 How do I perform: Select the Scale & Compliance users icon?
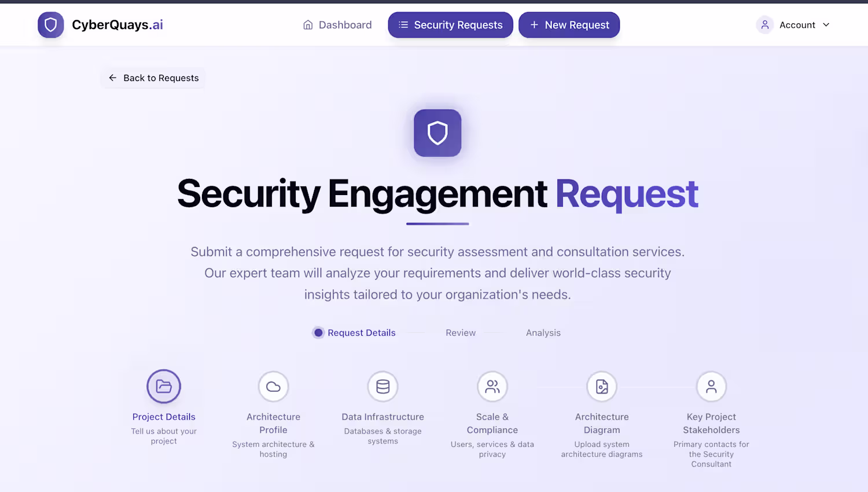492,386
